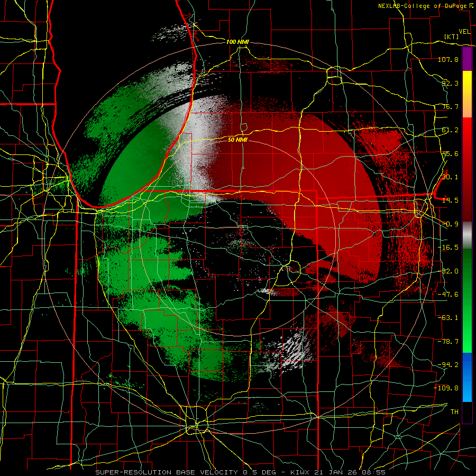476x476 pixels.
Task: Select the -47.6 legend value
Action: click(x=448, y=295)
